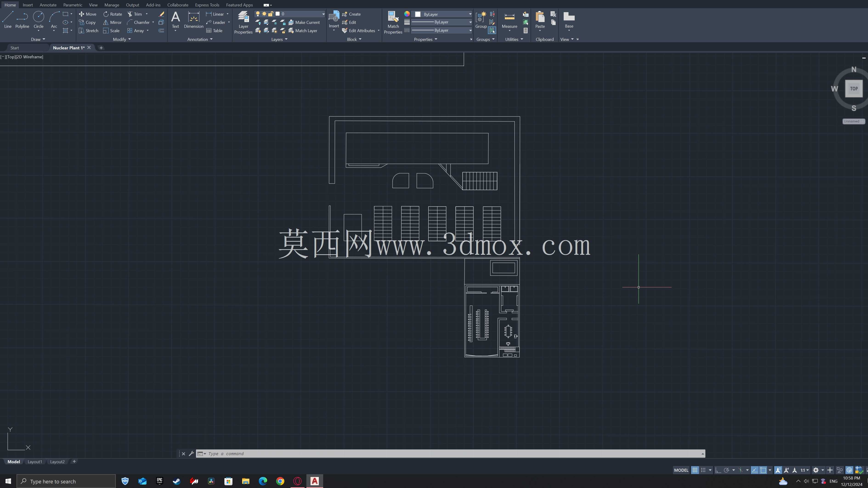Open the Express Tools ribbon tab
This screenshot has height=488, width=868.
pyautogui.click(x=207, y=5)
